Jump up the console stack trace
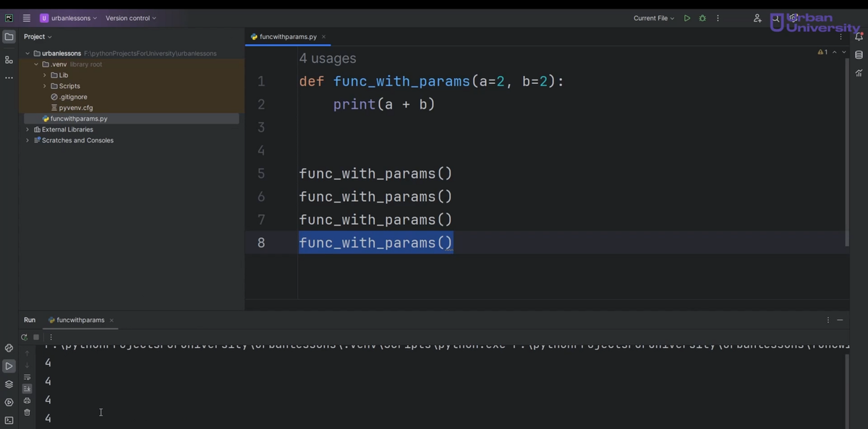The width and height of the screenshot is (868, 429). [27, 353]
